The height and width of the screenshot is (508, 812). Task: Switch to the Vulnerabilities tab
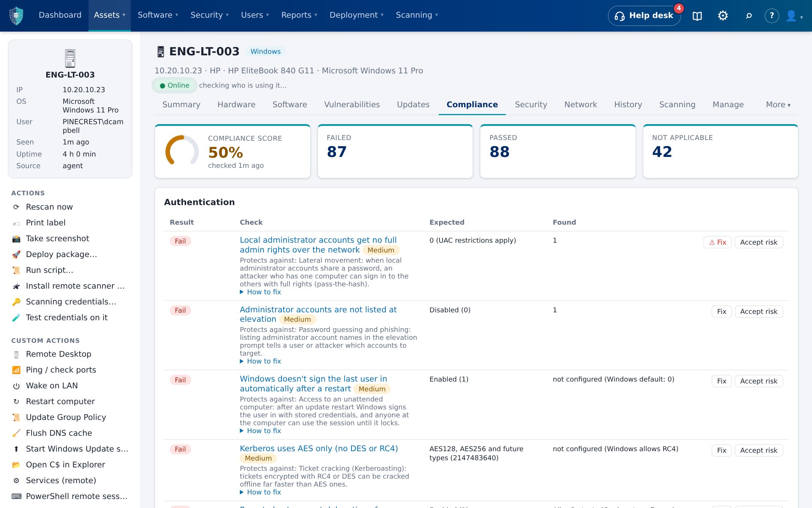coord(352,105)
